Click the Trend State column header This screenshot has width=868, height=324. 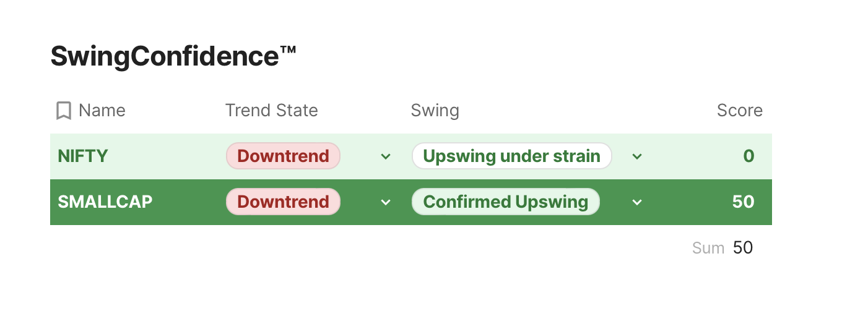point(271,111)
